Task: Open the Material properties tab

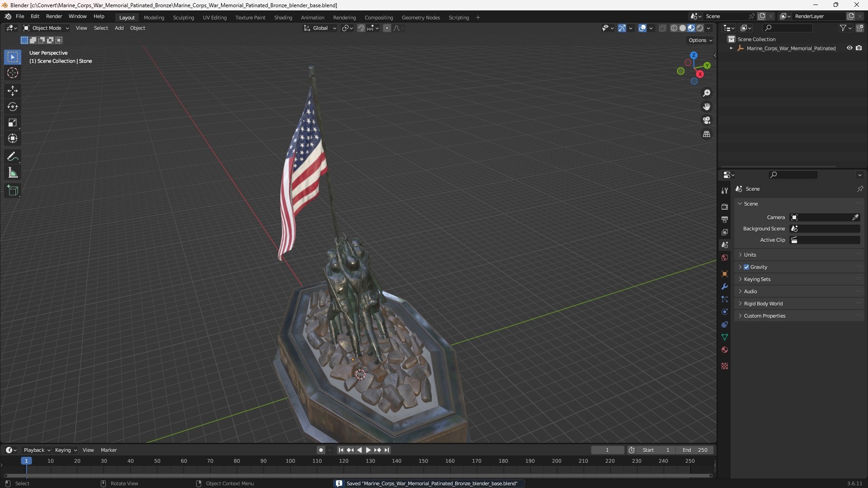Action: pyautogui.click(x=725, y=350)
